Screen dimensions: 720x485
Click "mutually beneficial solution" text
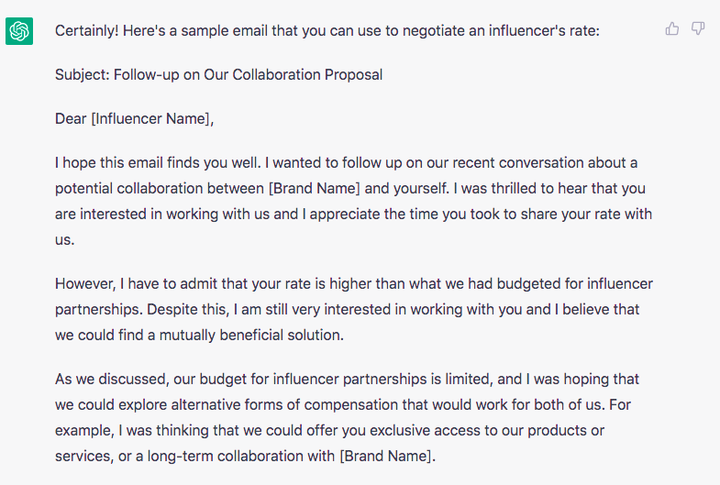click(250, 335)
